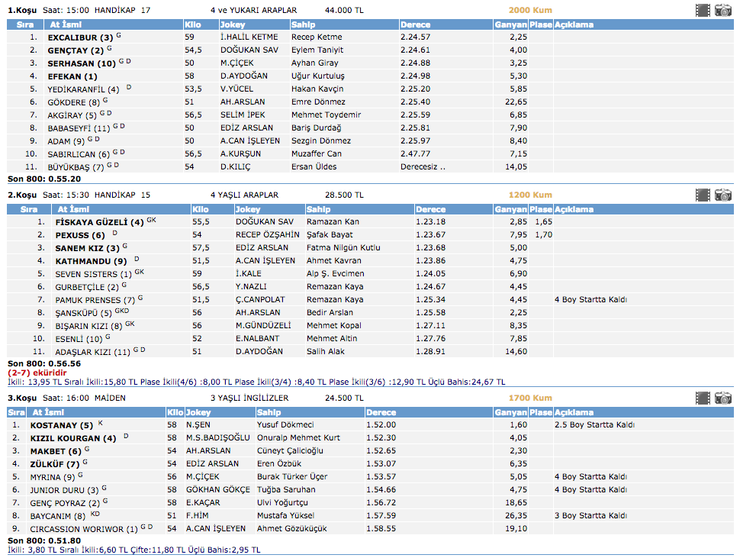Image resolution: width=756 pixels, height=558 pixels.
Task: Open the video icon for race 1
Action: 703,11
